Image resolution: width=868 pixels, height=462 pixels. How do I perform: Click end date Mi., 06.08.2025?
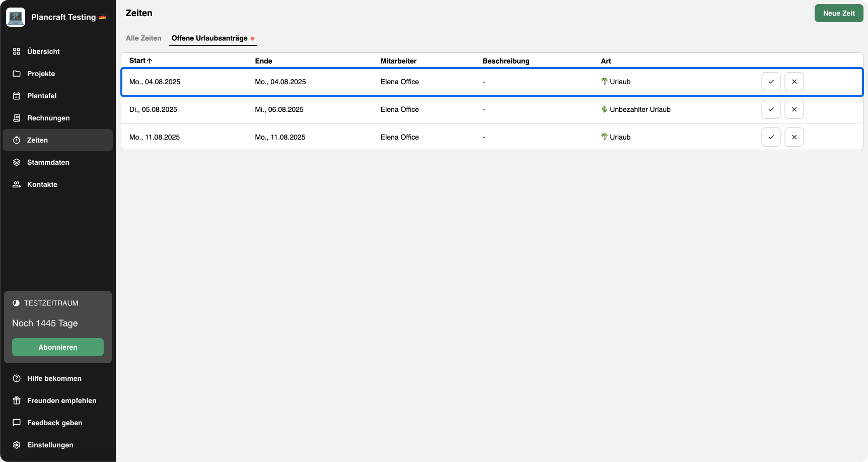coord(279,109)
